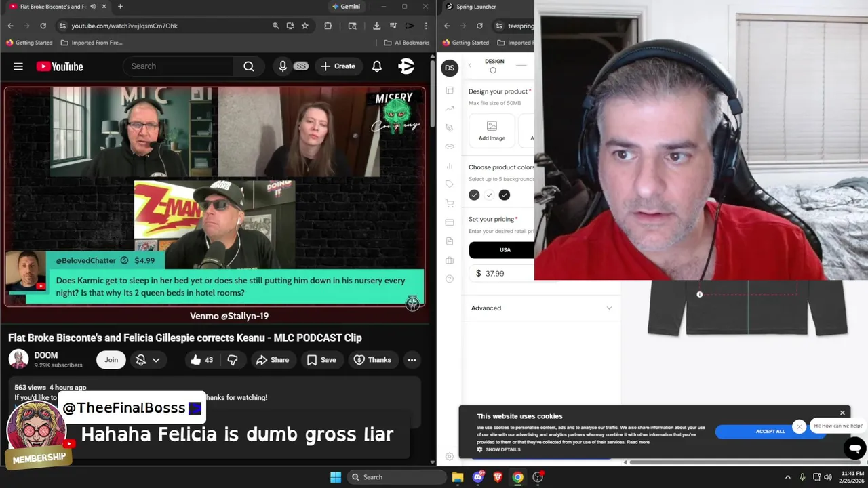
Task: Share the video
Action: tap(273, 360)
